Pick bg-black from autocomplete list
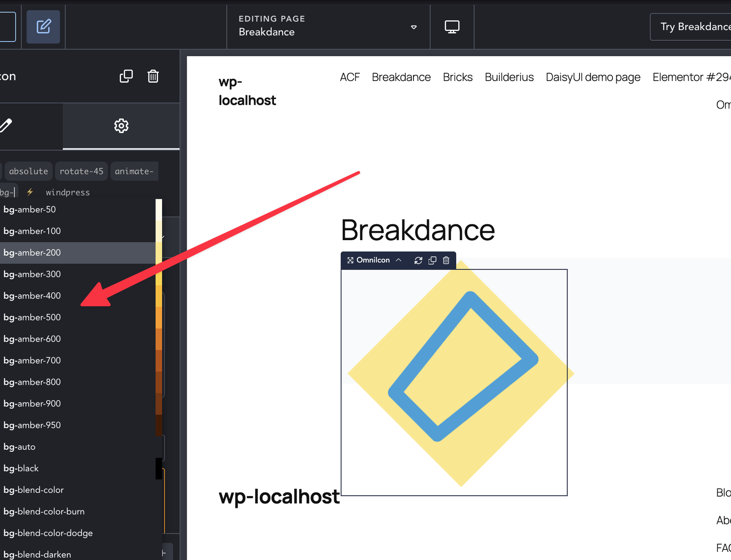 (21, 468)
